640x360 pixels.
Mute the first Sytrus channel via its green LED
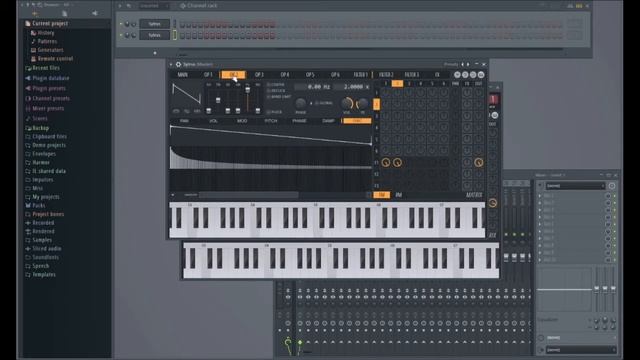[x=121, y=24]
